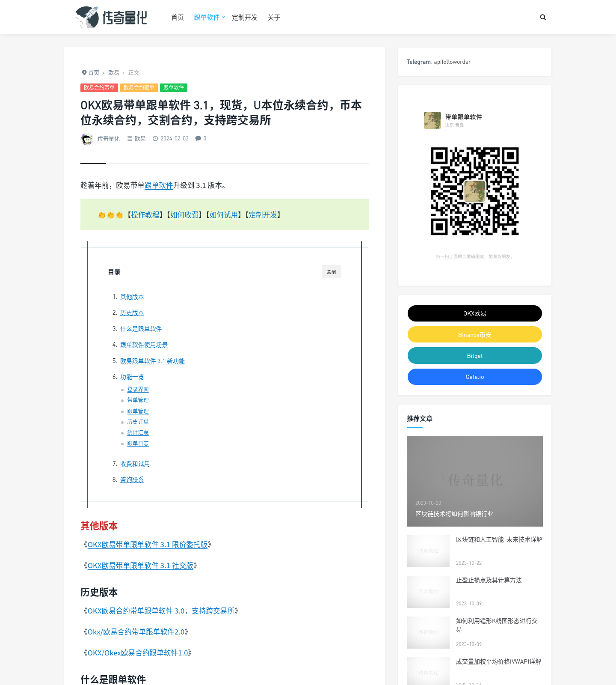Viewport: 616px width, 685px height.
Task: Jump to 登录界面 sub-item
Action: (138, 390)
